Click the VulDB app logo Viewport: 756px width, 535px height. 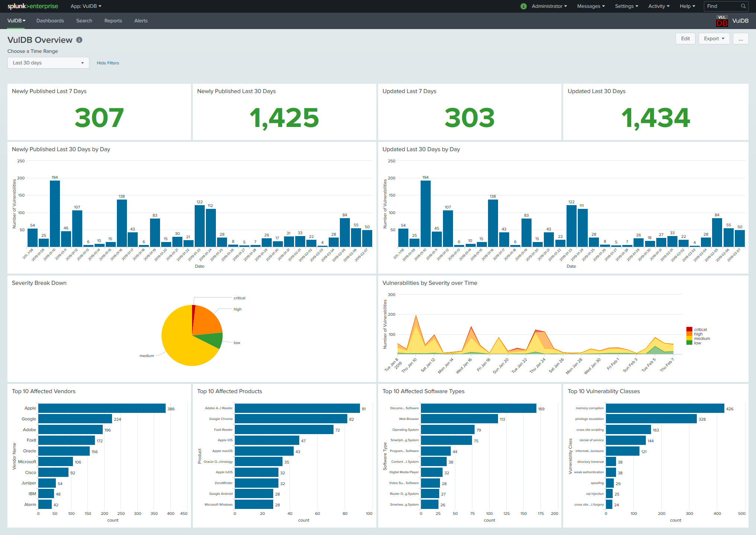[722, 21]
